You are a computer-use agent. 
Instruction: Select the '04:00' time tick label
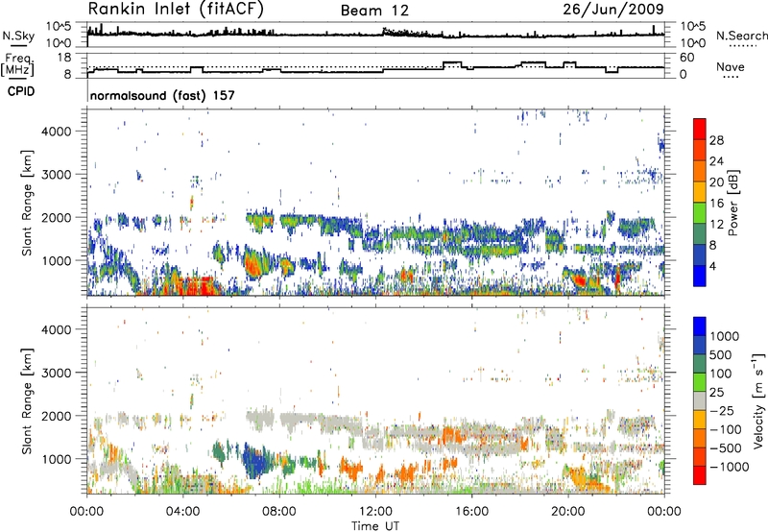(x=182, y=512)
